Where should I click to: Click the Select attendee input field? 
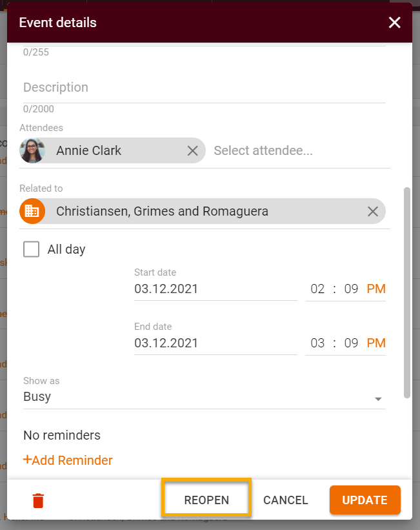point(299,151)
